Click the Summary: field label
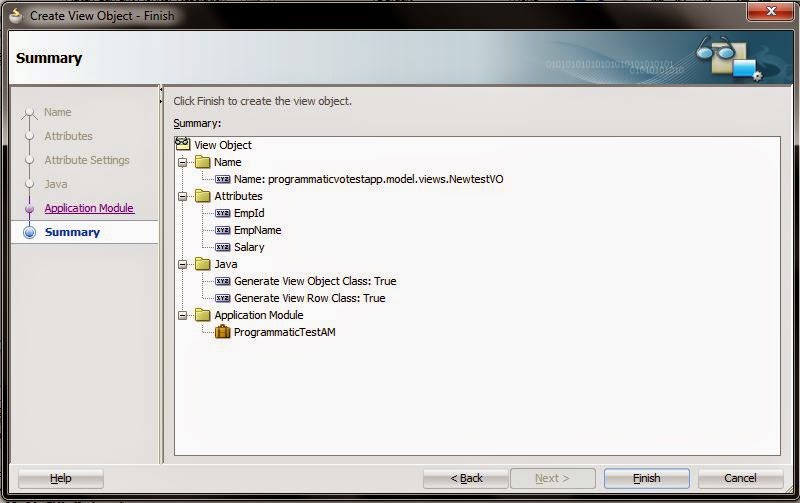The image size is (800, 503). tap(197, 123)
